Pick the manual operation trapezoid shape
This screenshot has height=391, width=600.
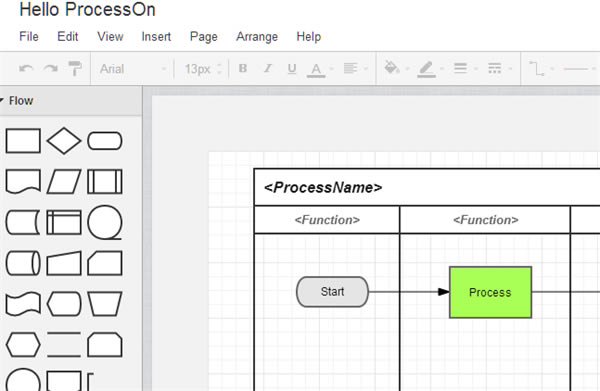tap(105, 304)
